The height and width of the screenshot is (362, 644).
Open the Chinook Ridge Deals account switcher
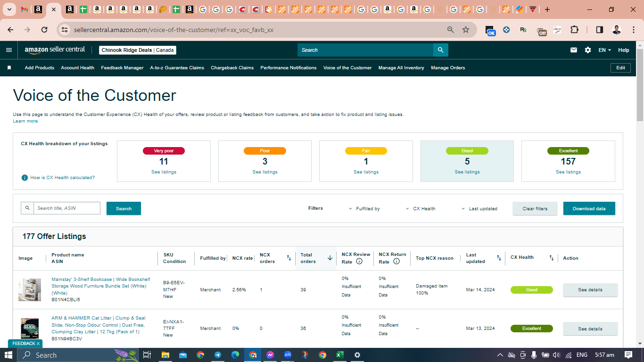tap(138, 50)
